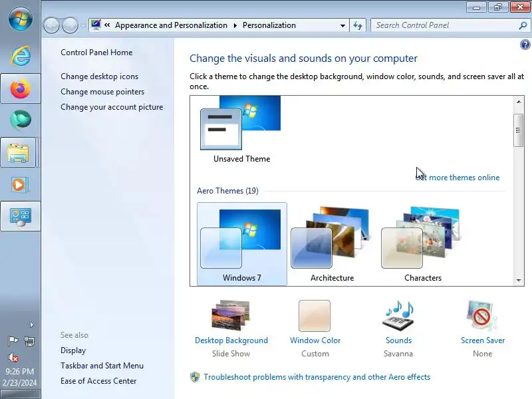Click theme list scroll down arrow

[x=519, y=280]
